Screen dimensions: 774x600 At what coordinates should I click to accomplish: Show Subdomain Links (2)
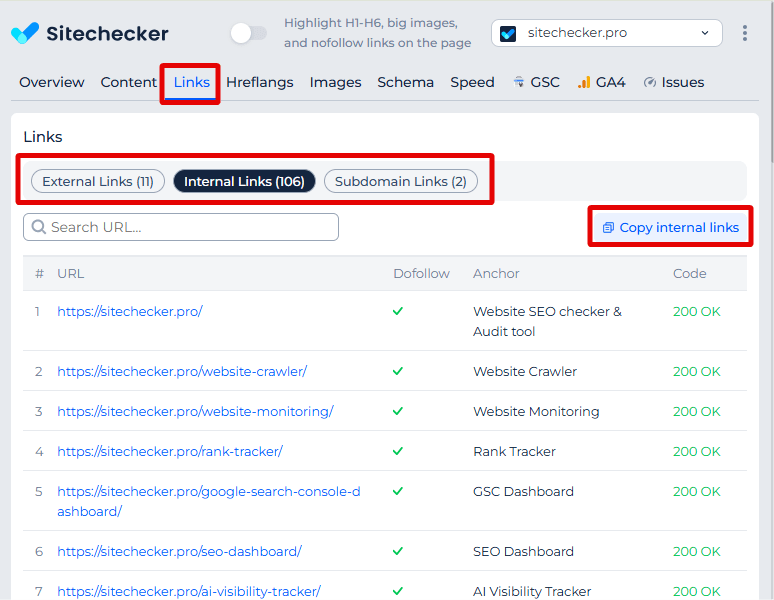[401, 182]
